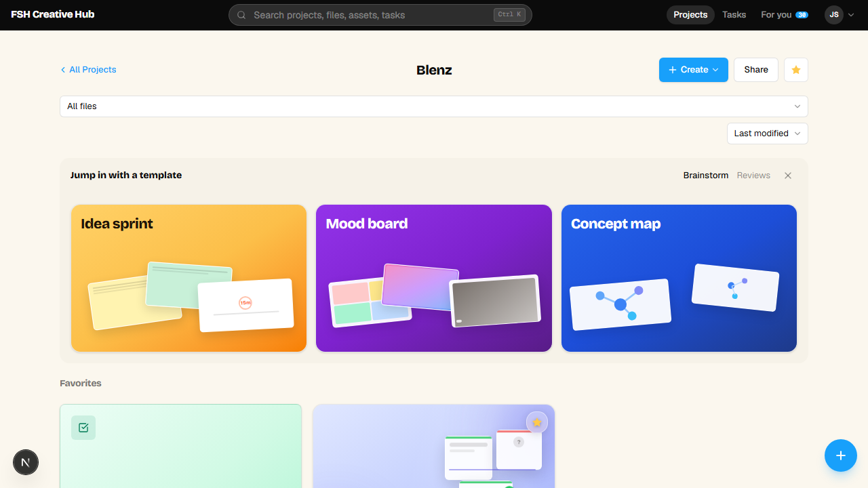Go to the Projects tab

pyautogui.click(x=690, y=15)
